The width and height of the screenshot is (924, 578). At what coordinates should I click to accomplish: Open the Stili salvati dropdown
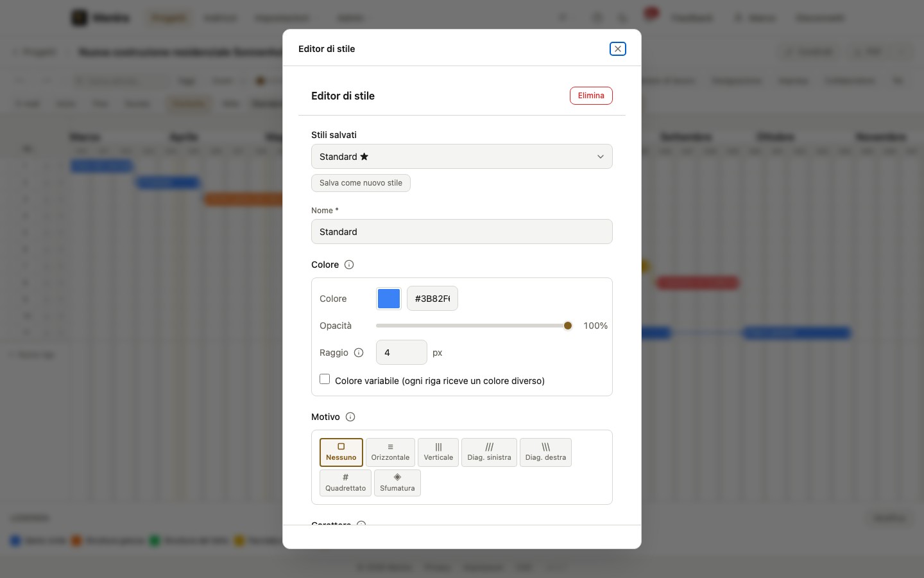coord(462,157)
